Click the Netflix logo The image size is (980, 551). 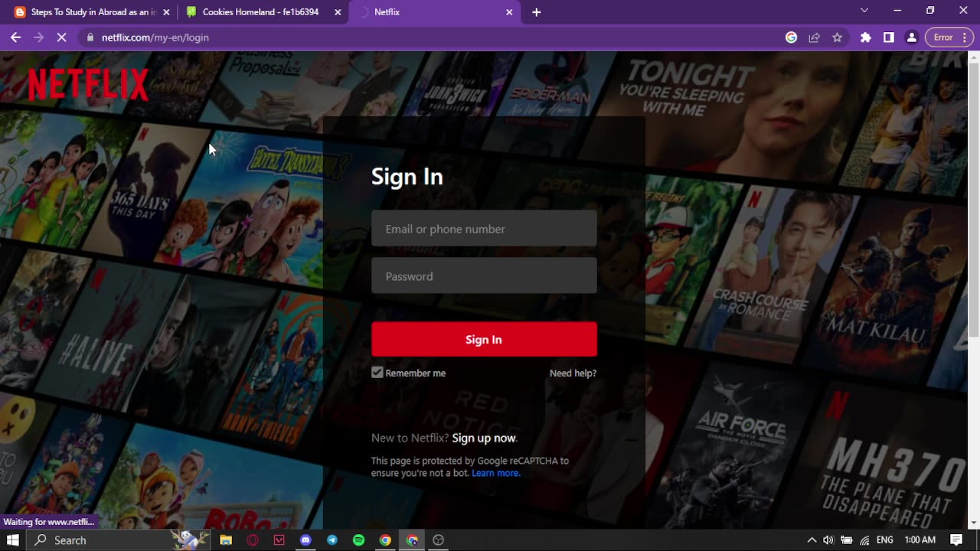click(87, 84)
